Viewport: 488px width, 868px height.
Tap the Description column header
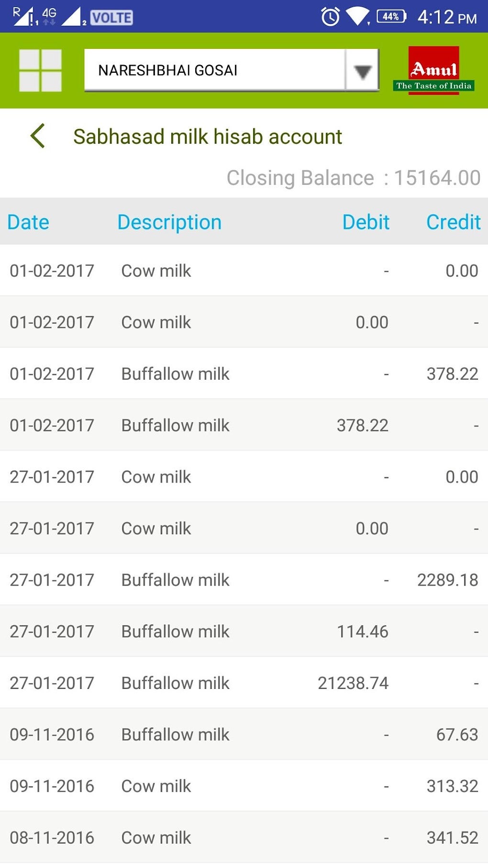pyautogui.click(x=169, y=222)
